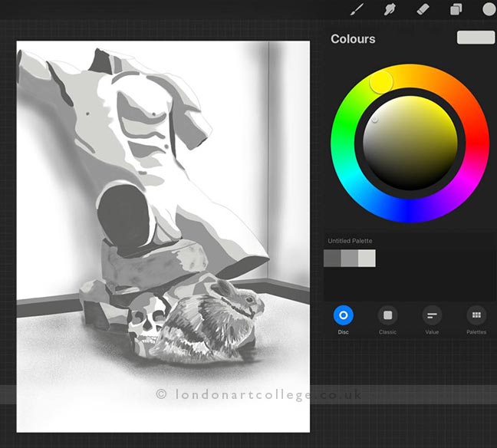497x448 pixels.
Task: Select the Smudge tool
Action: point(390,9)
